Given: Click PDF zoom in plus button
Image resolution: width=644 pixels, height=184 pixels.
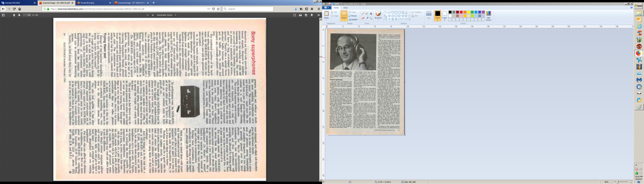Looking at the screenshot, I should click(x=153, y=15).
